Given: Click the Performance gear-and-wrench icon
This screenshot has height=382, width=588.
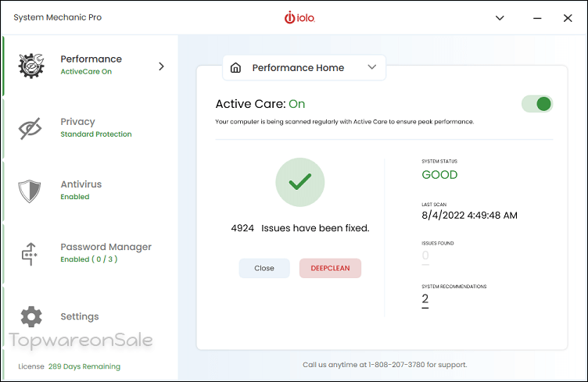Looking at the screenshot, I should (x=31, y=66).
